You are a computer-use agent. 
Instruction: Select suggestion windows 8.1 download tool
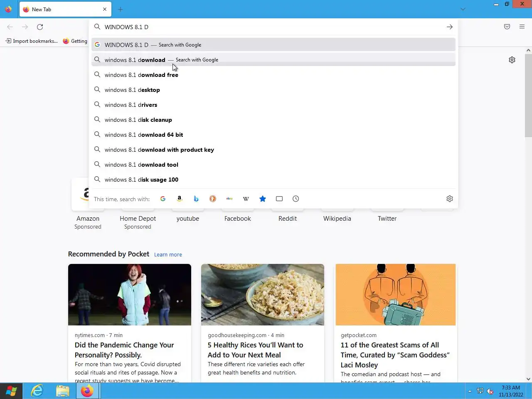click(273, 165)
